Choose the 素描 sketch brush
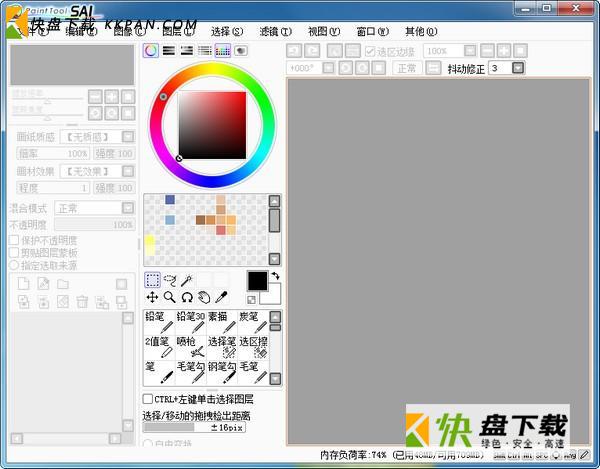 tap(222, 322)
